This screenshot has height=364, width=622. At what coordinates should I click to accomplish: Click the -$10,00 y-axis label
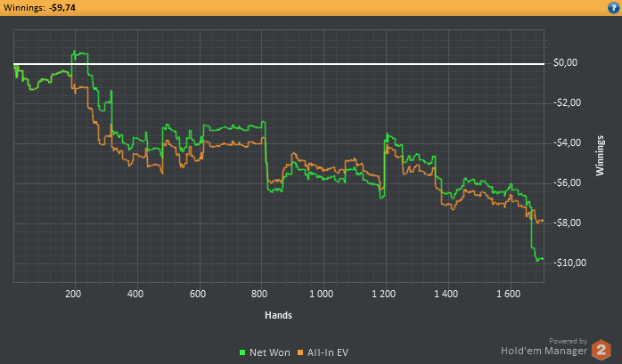point(569,263)
